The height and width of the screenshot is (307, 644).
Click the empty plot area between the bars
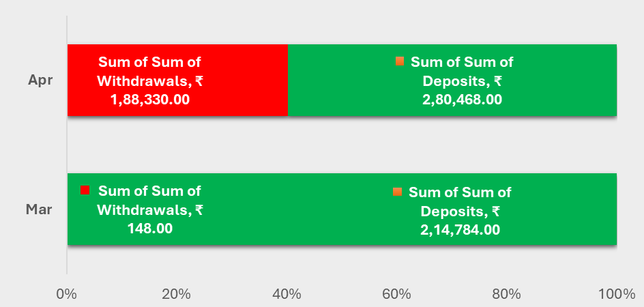[x=342, y=145]
